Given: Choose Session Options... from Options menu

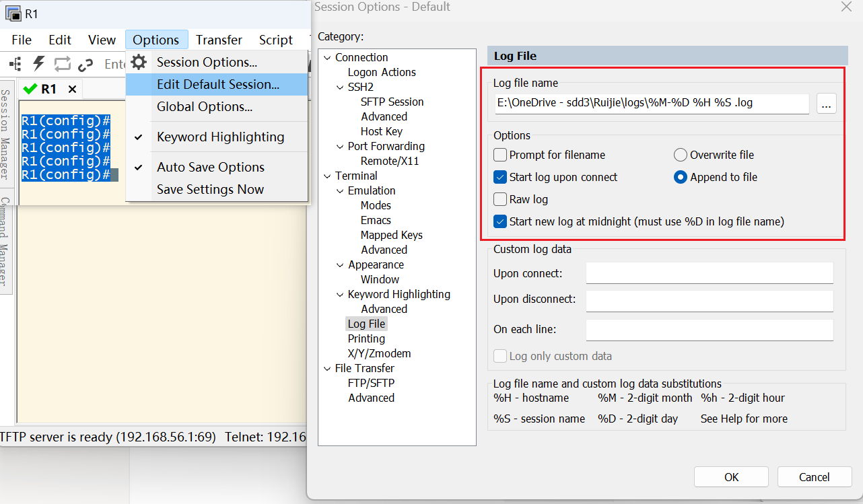Looking at the screenshot, I should click(x=217, y=62).
